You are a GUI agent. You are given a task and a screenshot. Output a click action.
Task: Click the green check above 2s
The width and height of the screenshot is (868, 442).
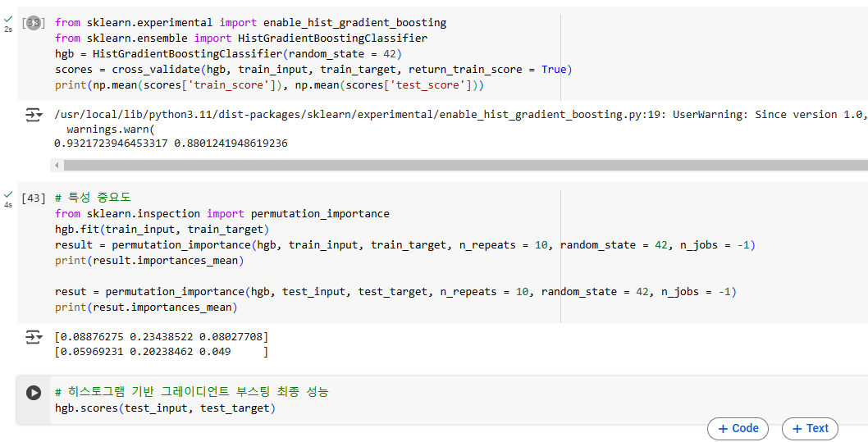(8, 20)
